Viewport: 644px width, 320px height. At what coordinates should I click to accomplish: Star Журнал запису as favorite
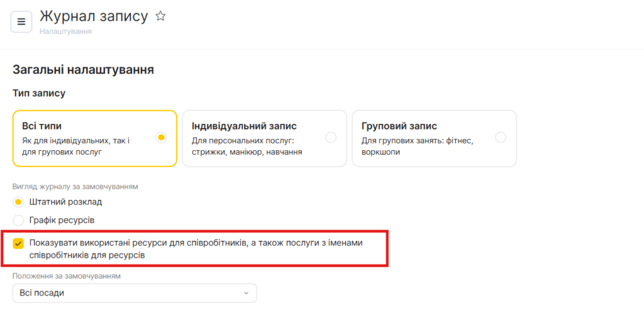160,17
